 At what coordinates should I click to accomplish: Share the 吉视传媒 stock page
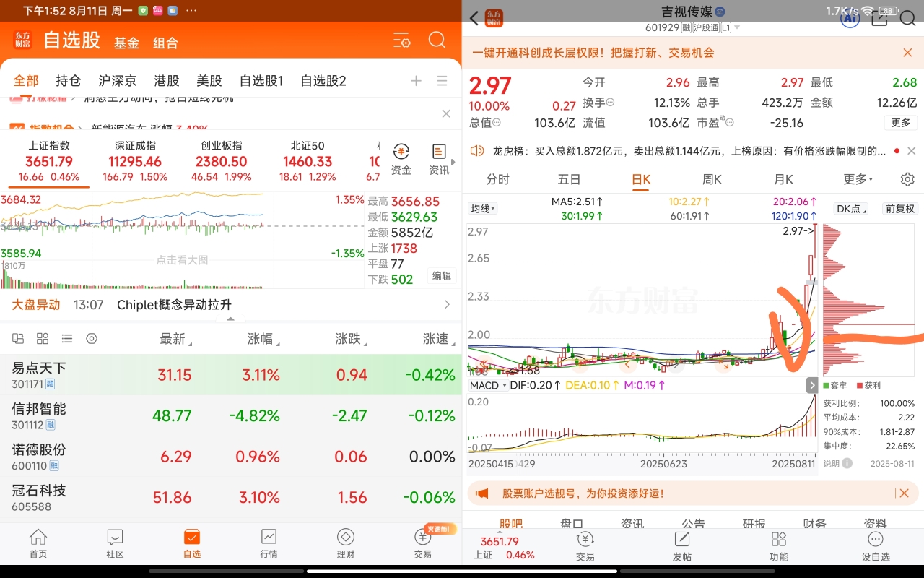(x=879, y=20)
